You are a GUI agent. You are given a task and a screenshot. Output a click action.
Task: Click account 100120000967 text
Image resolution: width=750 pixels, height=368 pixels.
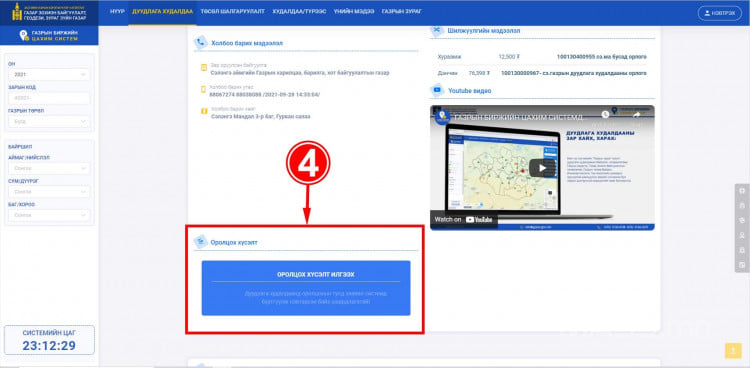[x=574, y=73]
